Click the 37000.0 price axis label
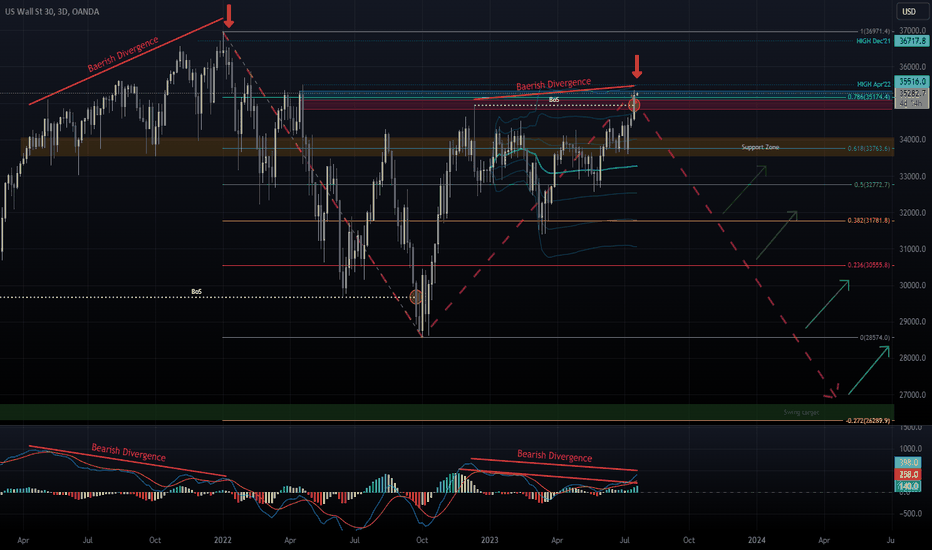932x550 pixels. (x=912, y=30)
